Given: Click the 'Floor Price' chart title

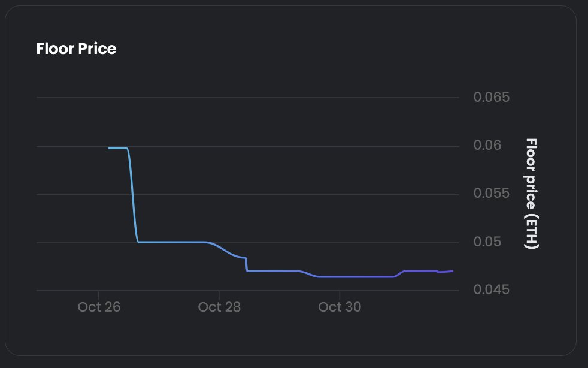Looking at the screenshot, I should point(76,49).
